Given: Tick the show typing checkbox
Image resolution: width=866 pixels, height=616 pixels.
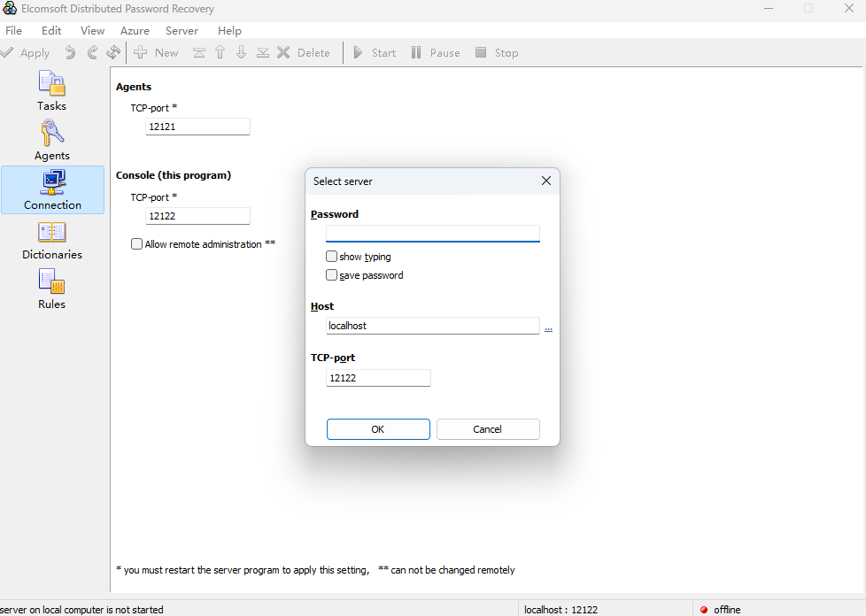Looking at the screenshot, I should tap(331, 256).
